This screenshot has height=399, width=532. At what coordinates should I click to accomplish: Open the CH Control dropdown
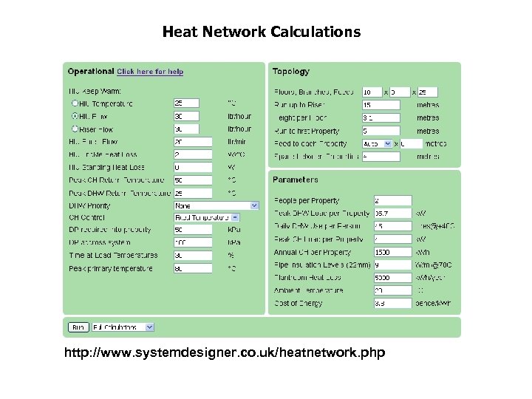207,217
